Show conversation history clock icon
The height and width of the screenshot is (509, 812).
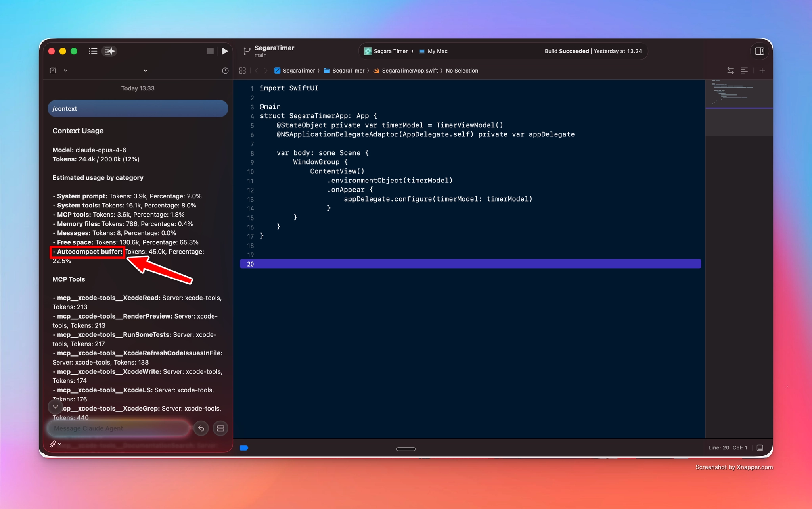click(225, 71)
